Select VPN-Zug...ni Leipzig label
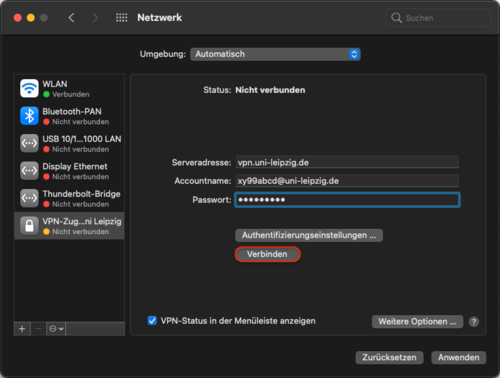The width and height of the screenshot is (500, 378). click(x=82, y=221)
